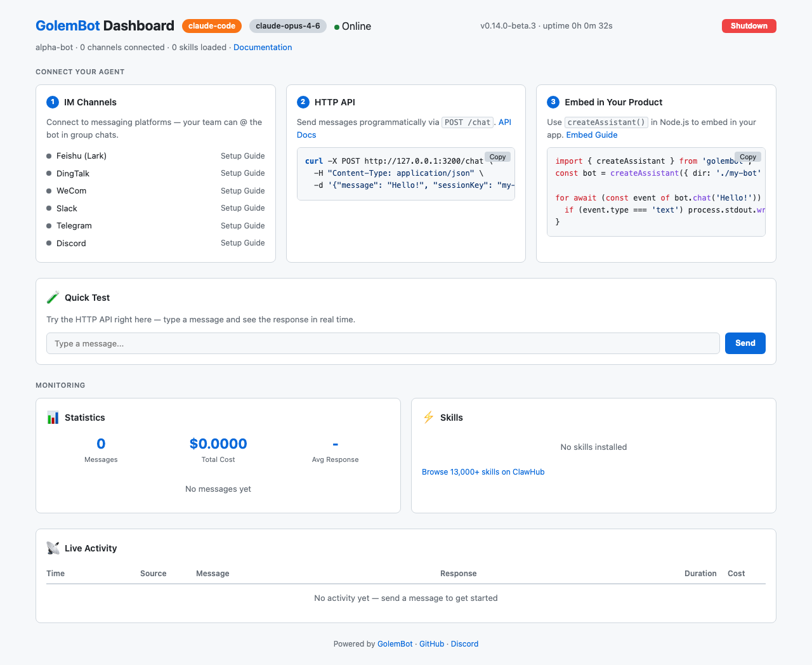The height and width of the screenshot is (665, 812).
Task: Click the IM Channels step-one numbered icon
Action: [x=51, y=102]
